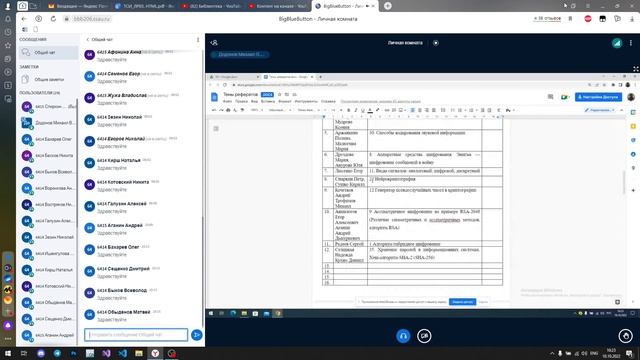Toggle underline in shared Docs toolbar
Viewport: 640px width, 360px height.
pos(362,110)
